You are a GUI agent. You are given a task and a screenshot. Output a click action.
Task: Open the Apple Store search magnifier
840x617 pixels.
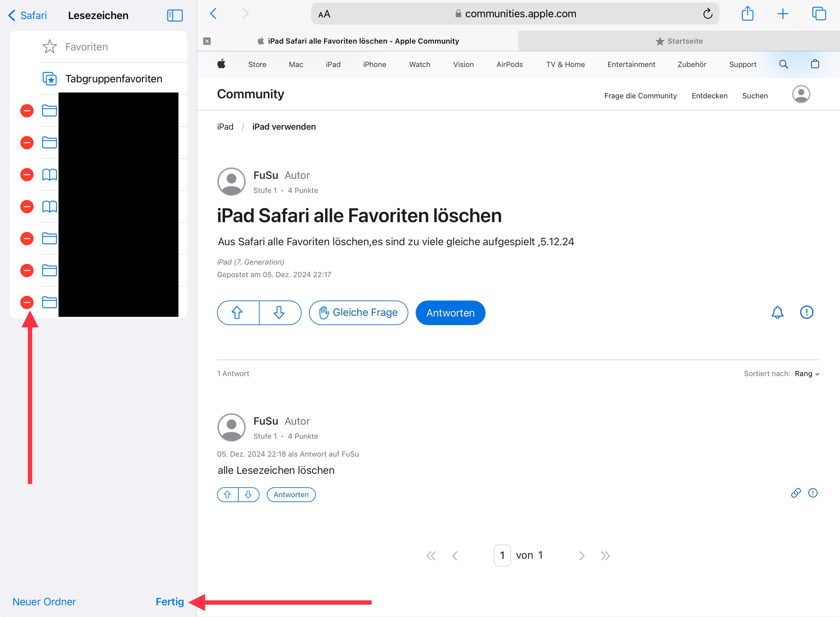coord(783,65)
